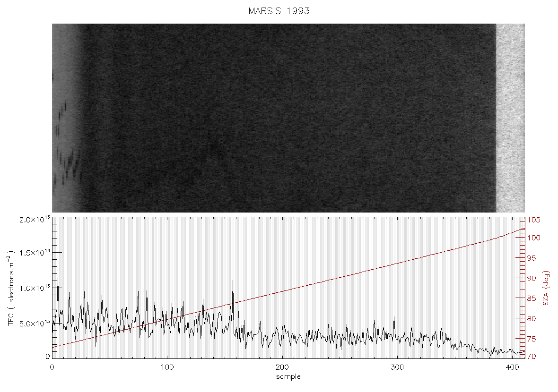The image size is (558, 392).
Task: Click the 0 tick on sample axis
Action: [x=52, y=367]
